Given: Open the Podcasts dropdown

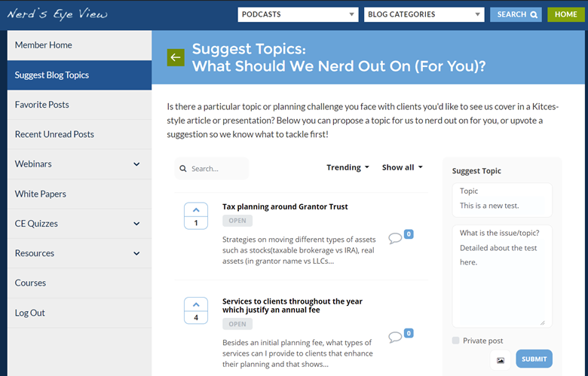Looking at the screenshot, I should click(298, 14).
